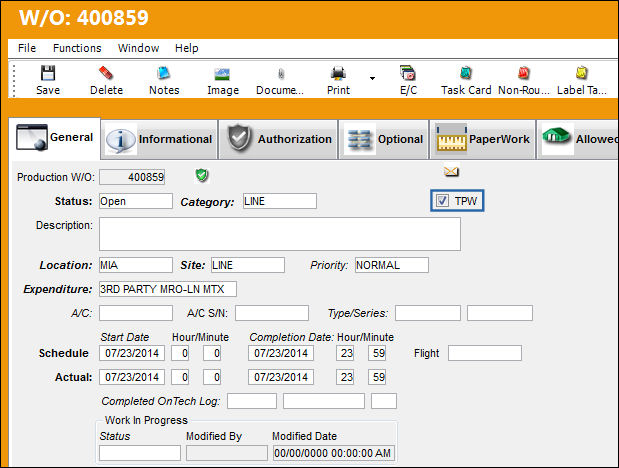Click the Production W/O number field

(x=132, y=177)
